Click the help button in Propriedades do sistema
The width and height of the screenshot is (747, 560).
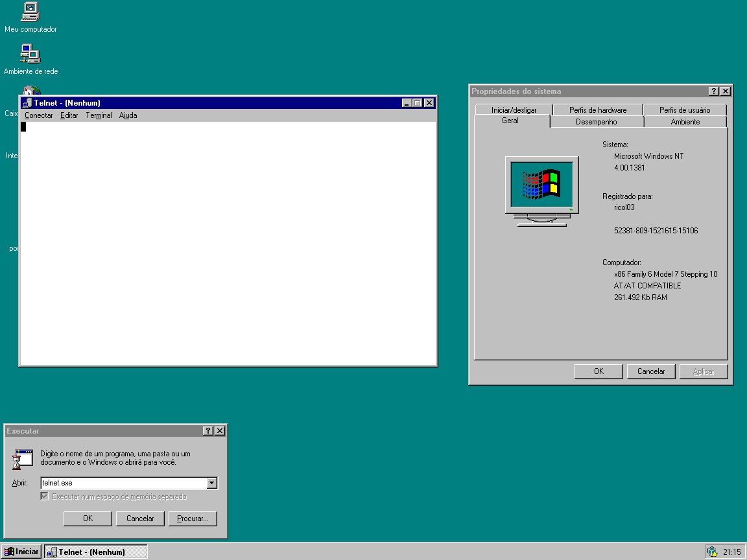pos(714,91)
